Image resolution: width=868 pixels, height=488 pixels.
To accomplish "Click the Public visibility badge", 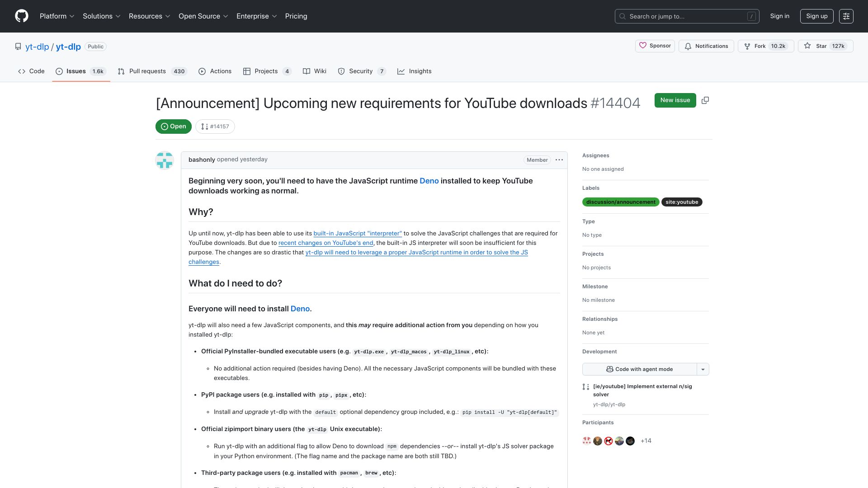I will pos(95,47).
